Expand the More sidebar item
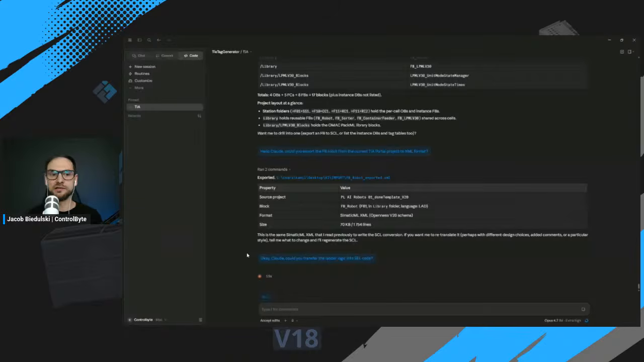644x362 pixels. pyautogui.click(x=136, y=88)
